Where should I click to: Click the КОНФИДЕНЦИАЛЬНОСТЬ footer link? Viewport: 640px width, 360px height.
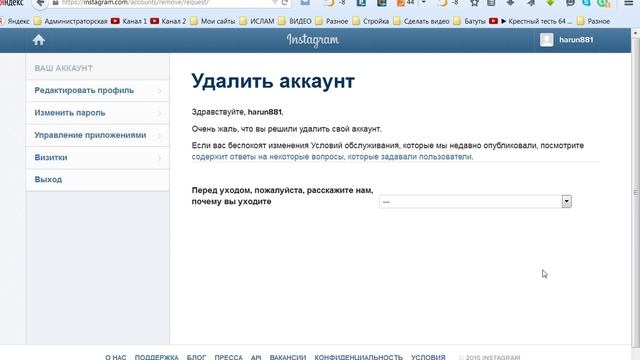358,357
